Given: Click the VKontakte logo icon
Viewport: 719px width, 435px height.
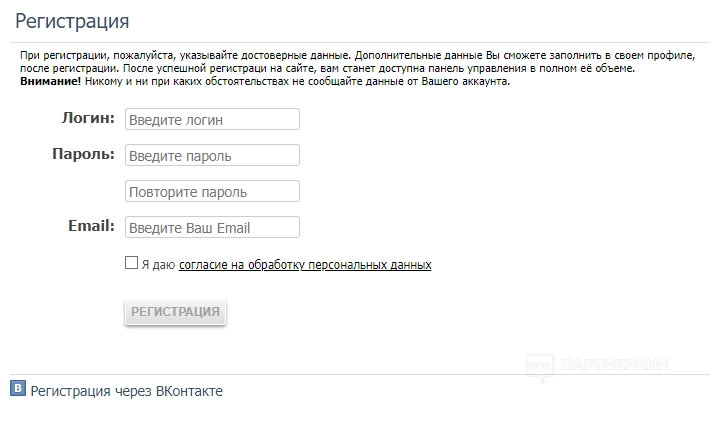Looking at the screenshot, I should coord(17,390).
